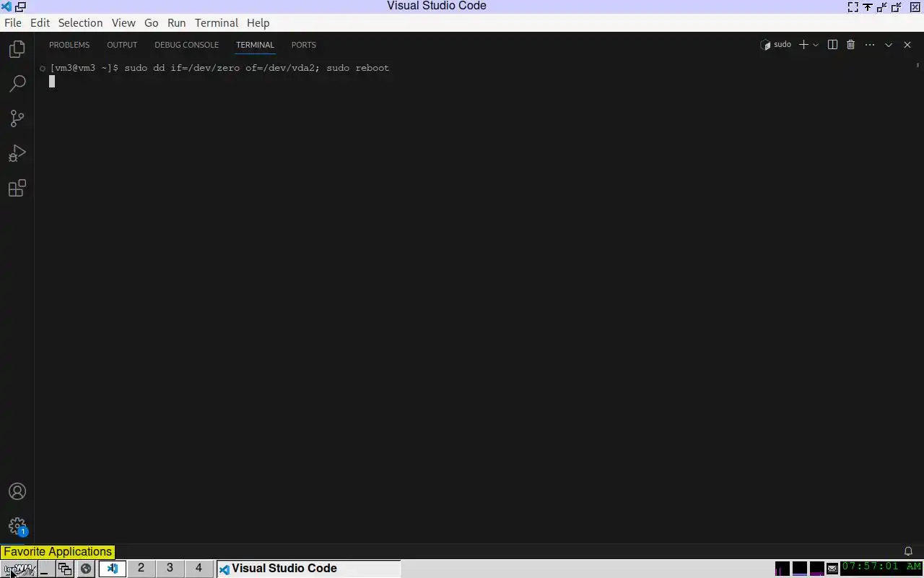Open the Terminal menu
This screenshot has width=924, height=578.
(x=217, y=23)
